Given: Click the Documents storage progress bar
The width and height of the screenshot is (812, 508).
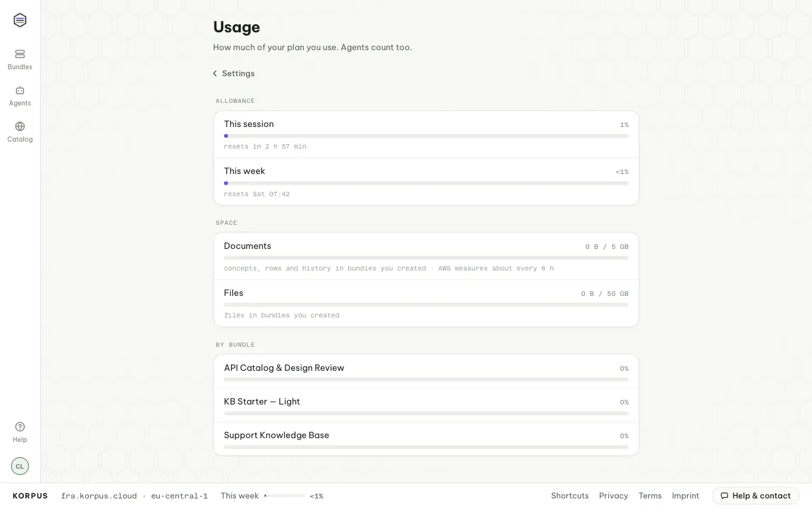Looking at the screenshot, I should [426, 258].
